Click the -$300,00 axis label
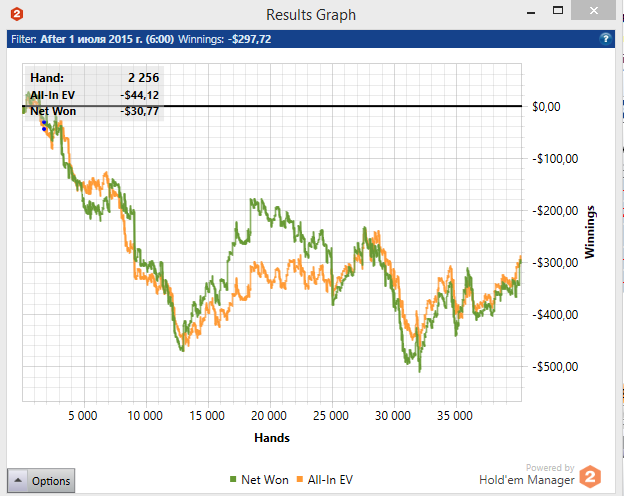 (x=555, y=263)
